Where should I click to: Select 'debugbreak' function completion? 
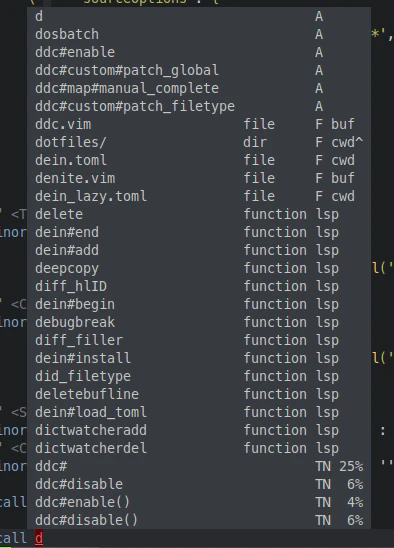tap(199, 322)
